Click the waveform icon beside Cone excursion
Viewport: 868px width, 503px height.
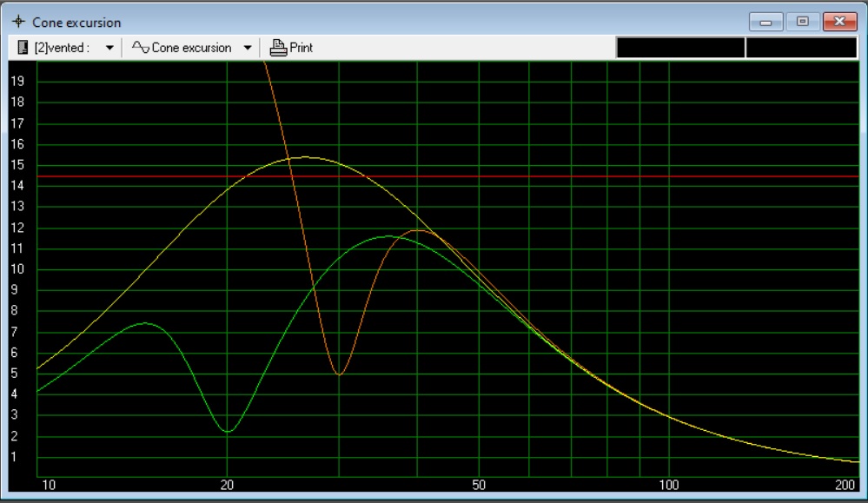tap(140, 48)
